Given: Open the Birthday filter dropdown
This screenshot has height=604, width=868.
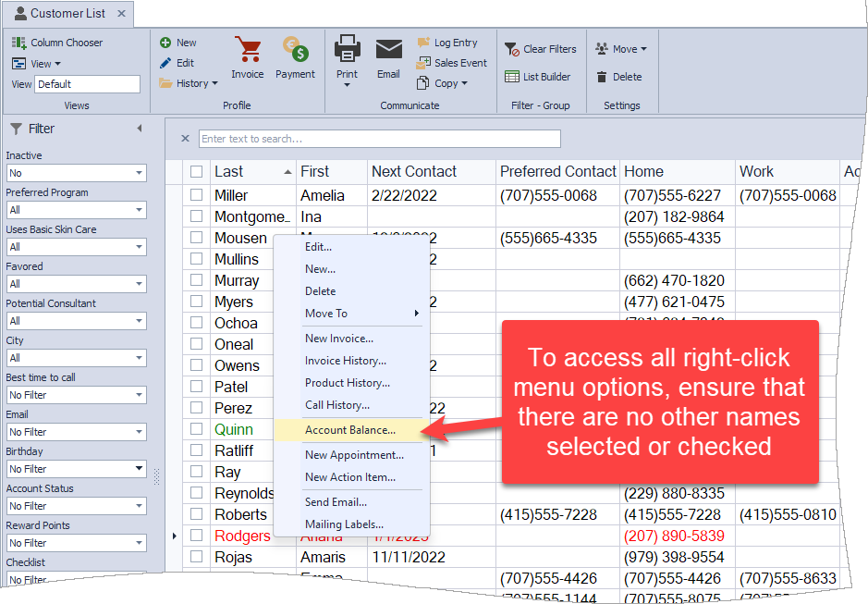Looking at the screenshot, I should (139, 469).
